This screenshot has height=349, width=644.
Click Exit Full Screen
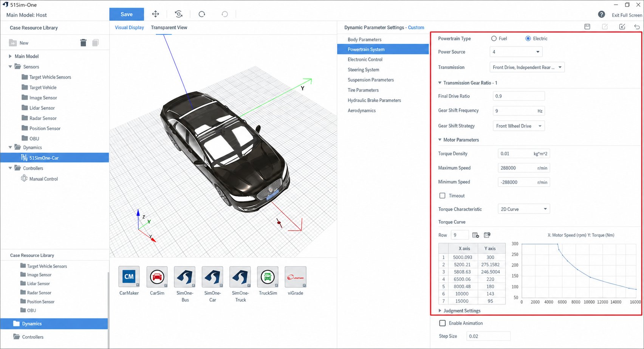point(627,15)
